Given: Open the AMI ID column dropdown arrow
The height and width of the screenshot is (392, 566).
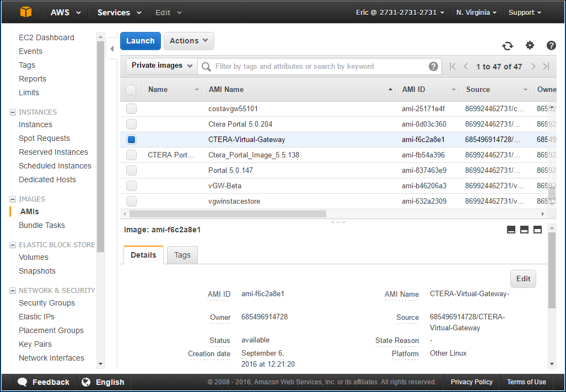Looking at the screenshot, I should click(x=454, y=89).
